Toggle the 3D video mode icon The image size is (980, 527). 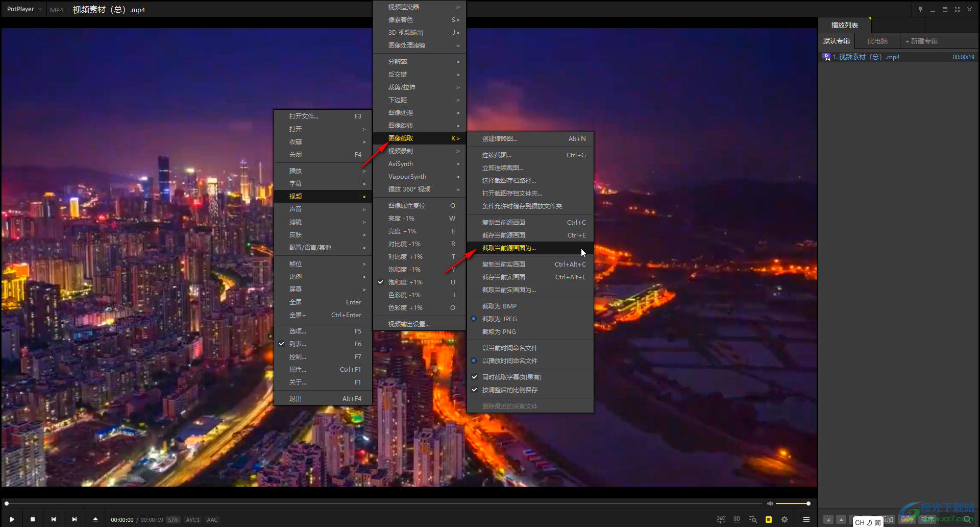737,519
